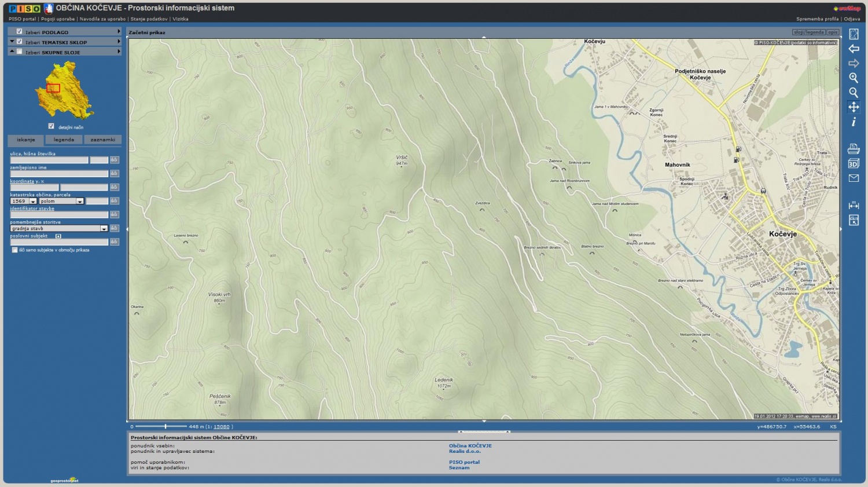Open the 'gradnja stavb' dropdown
The width and height of the screenshot is (868, 487).
104,229
